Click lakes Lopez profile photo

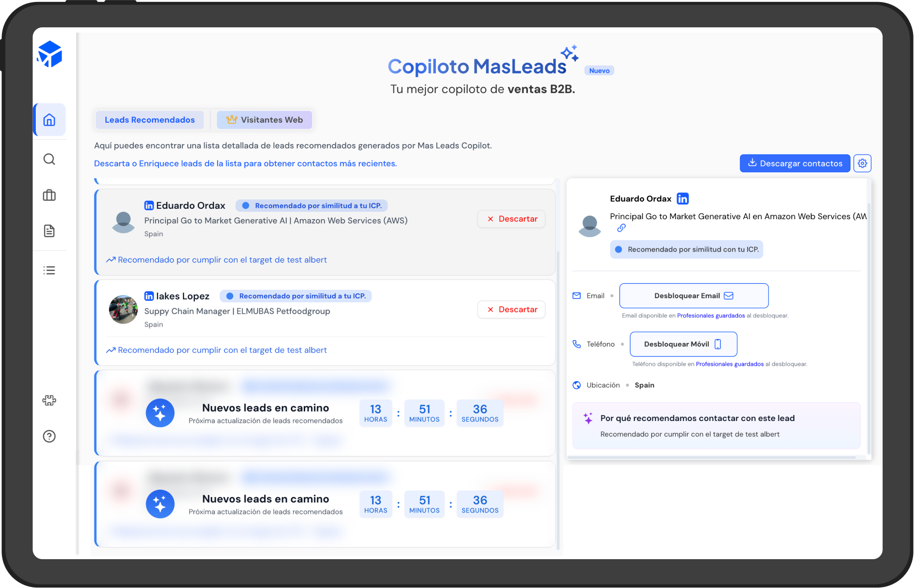point(123,310)
